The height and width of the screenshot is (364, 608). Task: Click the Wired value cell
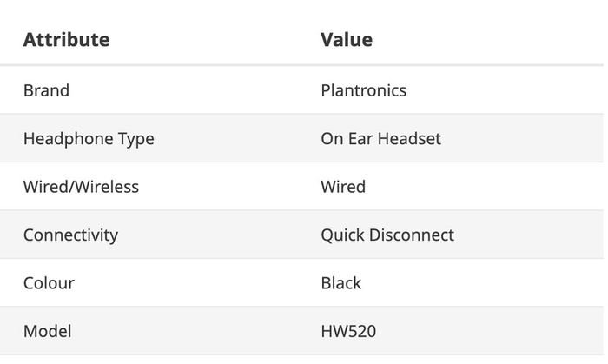pos(343,187)
